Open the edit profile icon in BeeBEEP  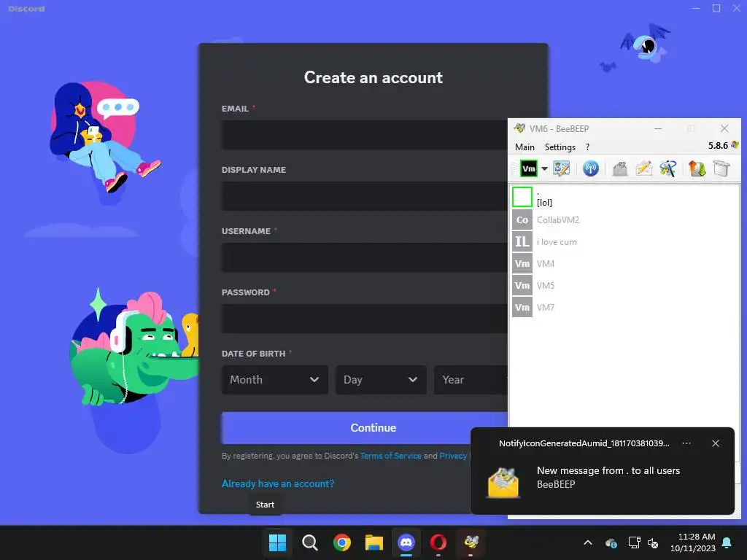click(x=561, y=168)
